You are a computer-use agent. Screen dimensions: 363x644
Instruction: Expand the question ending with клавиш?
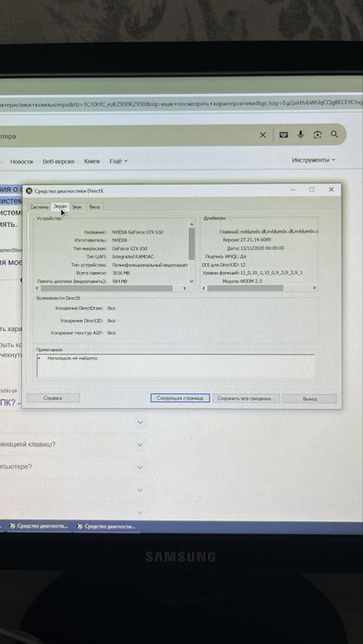pos(140,445)
